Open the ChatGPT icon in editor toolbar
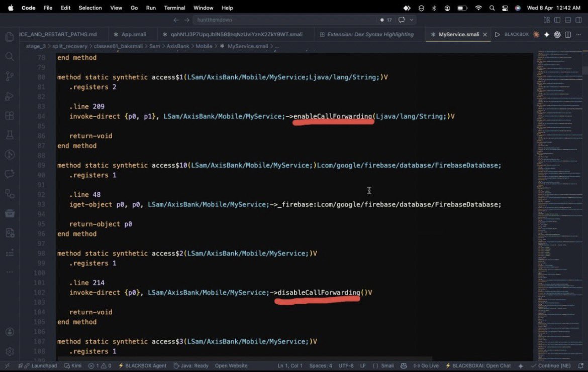 (557, 35)
